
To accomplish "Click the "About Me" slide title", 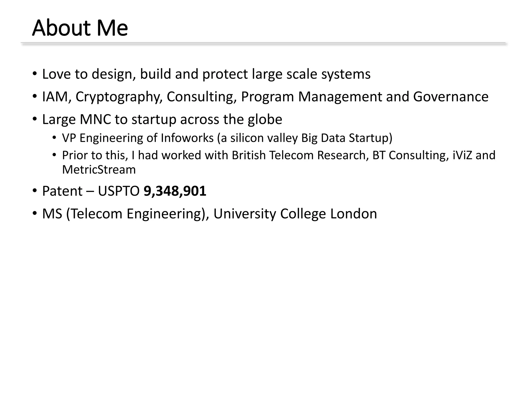I will [x=80, y=28].
